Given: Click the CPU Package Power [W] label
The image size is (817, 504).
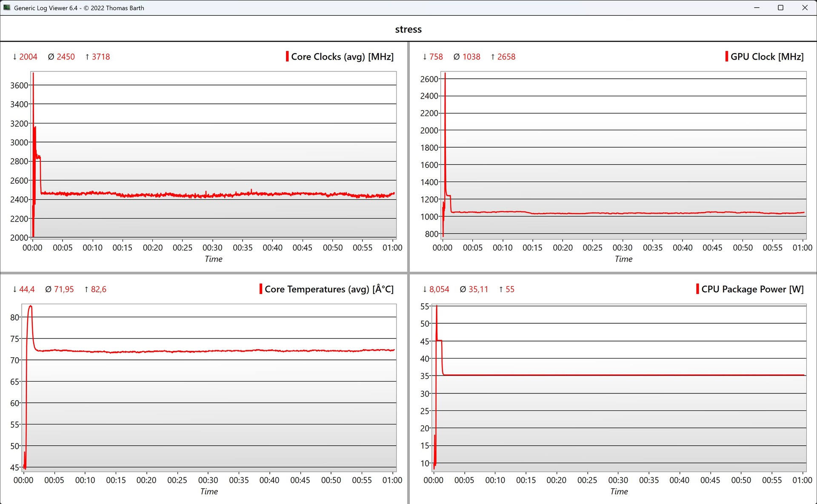Looking at the screenshot, I should 752,289.
